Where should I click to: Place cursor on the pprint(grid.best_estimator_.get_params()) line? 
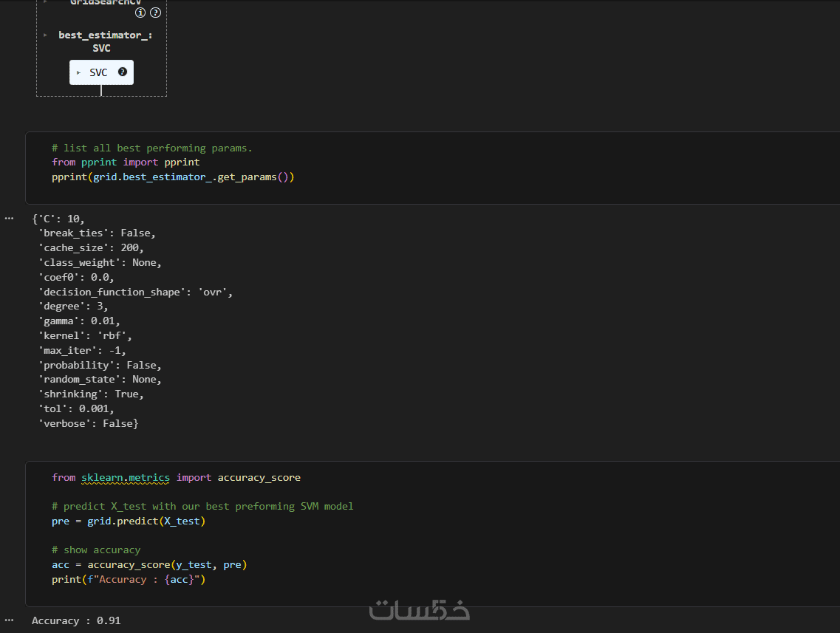pyautogui.click(x=173, y=177)
